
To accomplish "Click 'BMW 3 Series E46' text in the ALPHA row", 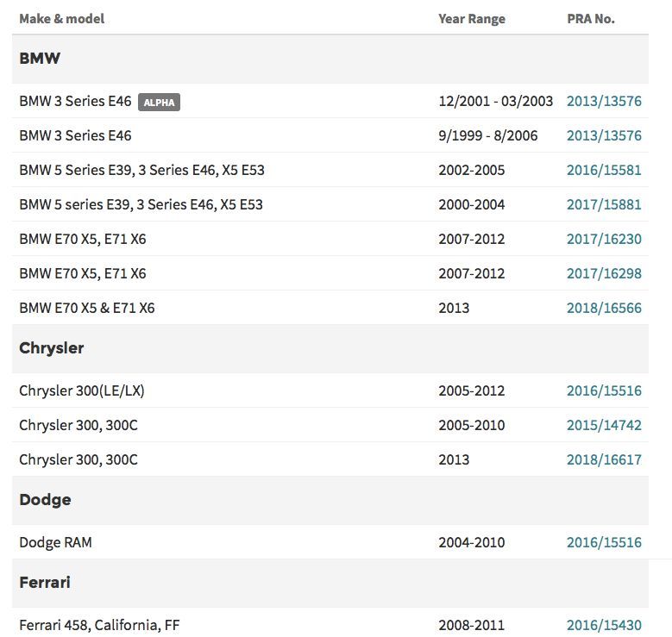I will click(x=75, y=101).
